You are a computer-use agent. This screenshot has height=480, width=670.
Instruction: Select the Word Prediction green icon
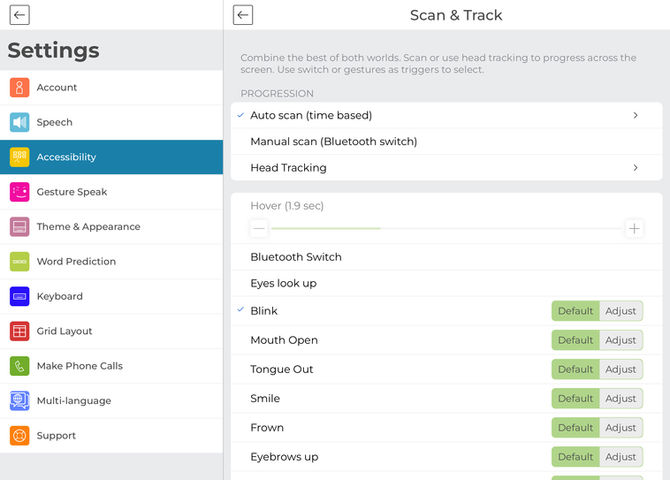coord(19,262)
